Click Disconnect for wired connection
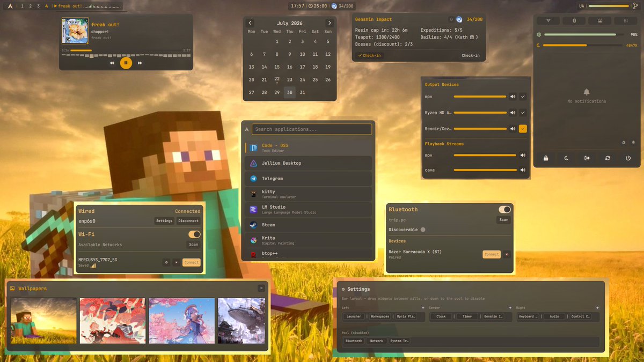Viewport: 644px width, 362px height. click(188, 221)
